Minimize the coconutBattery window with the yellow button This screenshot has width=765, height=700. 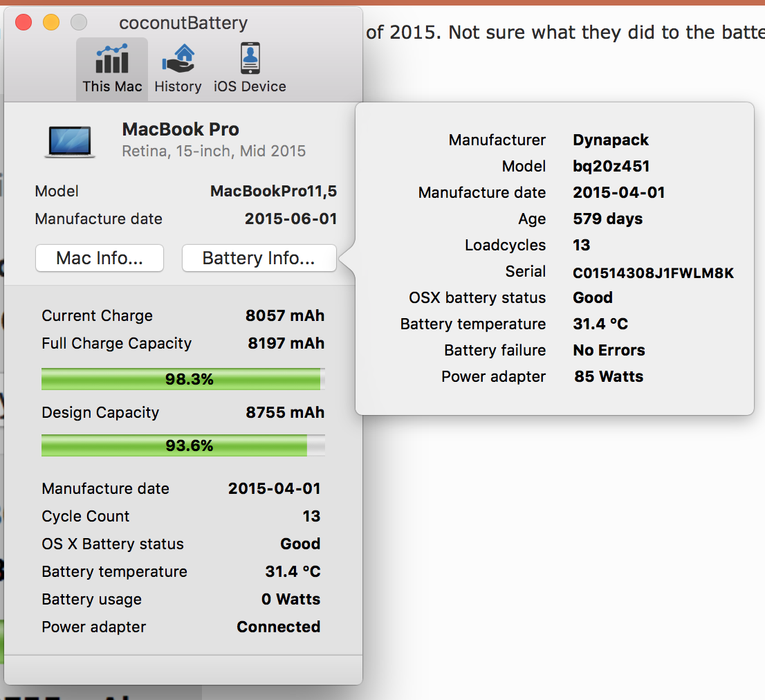[51, 22]
